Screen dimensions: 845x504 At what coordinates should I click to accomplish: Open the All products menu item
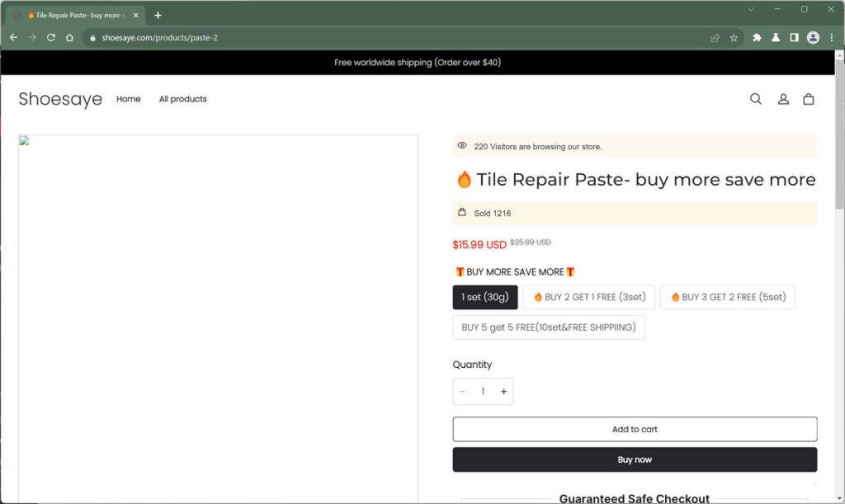(x=183, y=99)
